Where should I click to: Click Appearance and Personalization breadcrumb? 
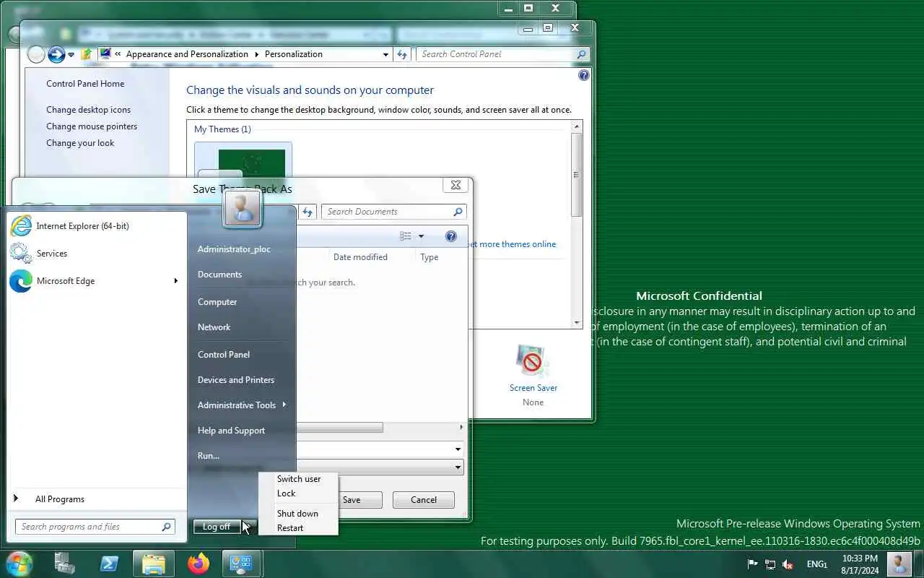(x=187, y=54)
